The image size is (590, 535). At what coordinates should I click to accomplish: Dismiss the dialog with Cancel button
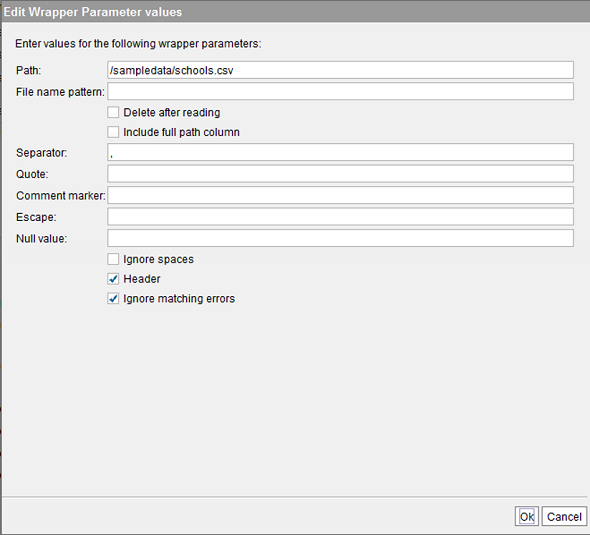[x=564, y=516]
